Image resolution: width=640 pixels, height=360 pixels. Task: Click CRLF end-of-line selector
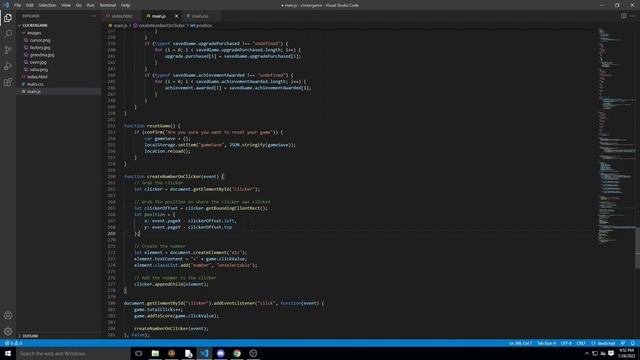click(581, 343)
